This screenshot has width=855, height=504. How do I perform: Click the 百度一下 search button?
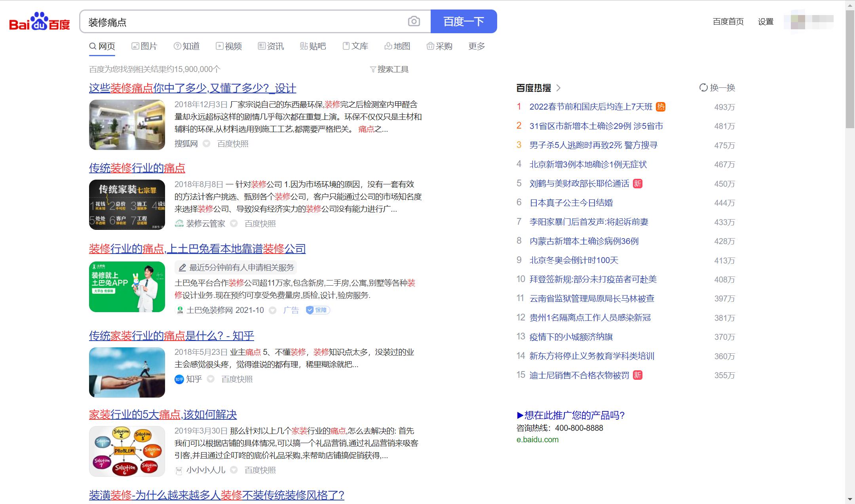[464, 21]
